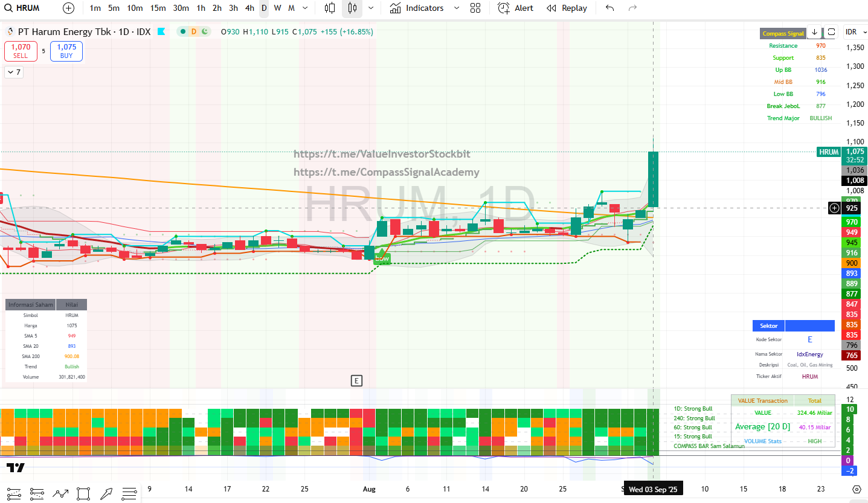Click the add symbol plus icon
Viewport: 868px width, 503px height.
pyautogui.click(x=68, y=8)
